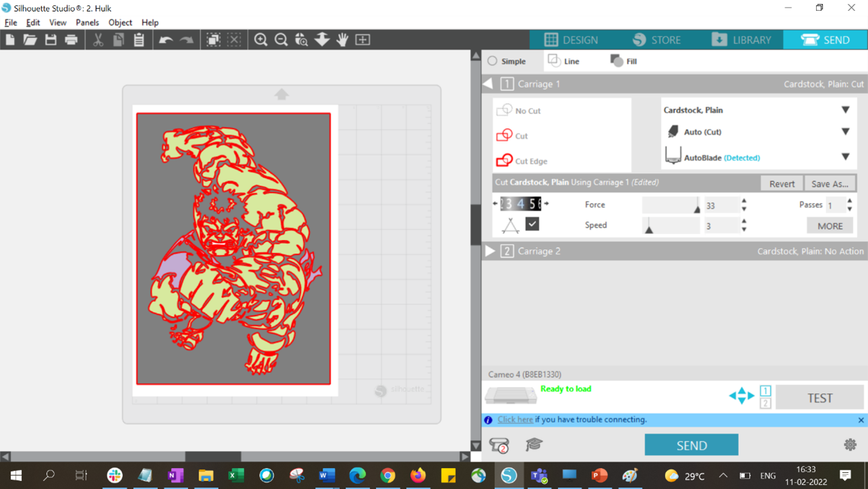
Task: Click the graduation cap tutorials icon
Action: (x=534, y=444)
